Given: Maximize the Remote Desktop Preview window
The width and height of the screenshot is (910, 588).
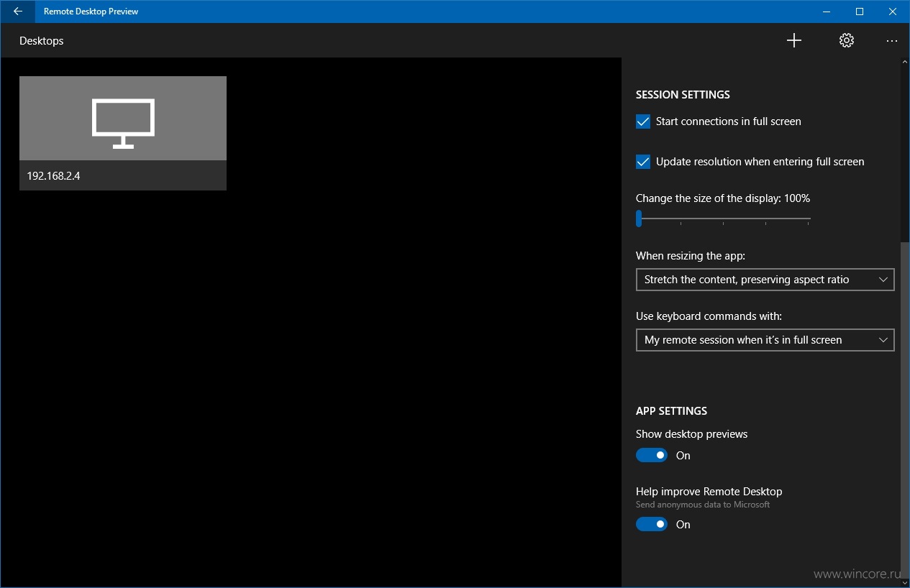Looking at the screenshot, I should point(860,12).
